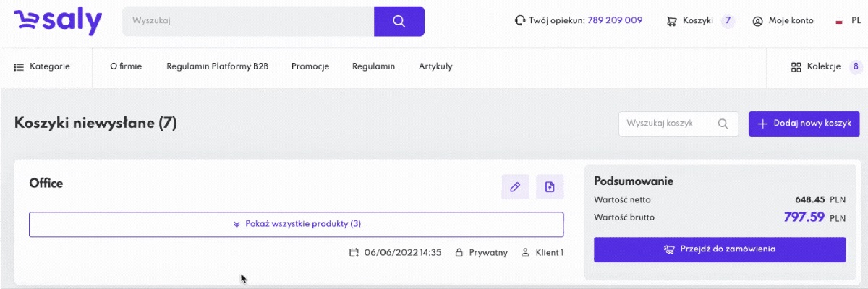Screen dimensions: 868x289
Task: Open the Artykuły menu item
Action: [x=435, y=66]
